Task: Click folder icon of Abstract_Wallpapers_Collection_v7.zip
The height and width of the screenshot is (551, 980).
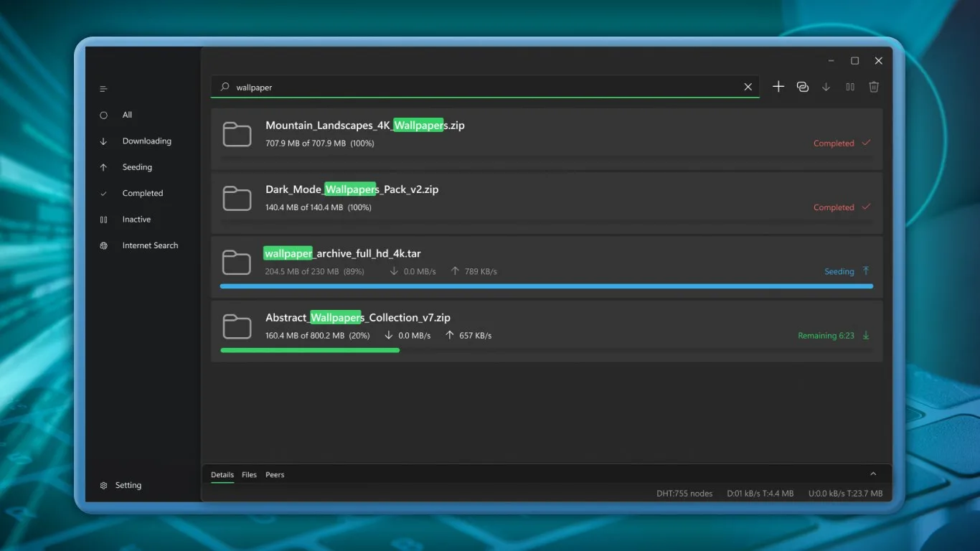Action: pos(237,327)
